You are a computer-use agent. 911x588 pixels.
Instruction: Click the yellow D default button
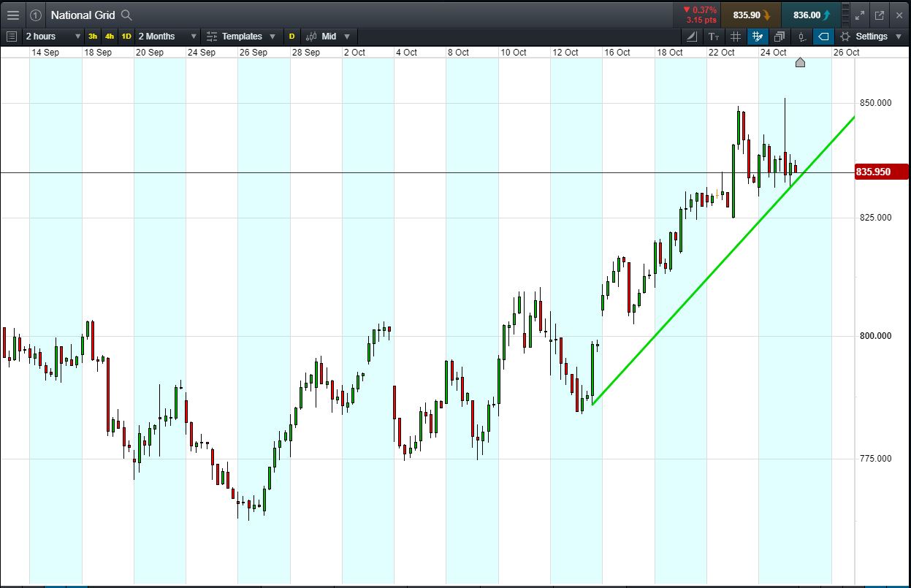coord(292,36)
